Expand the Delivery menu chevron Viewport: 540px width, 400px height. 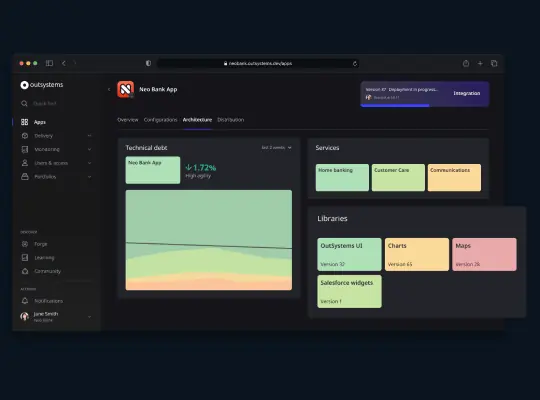(x=90, y=136)
